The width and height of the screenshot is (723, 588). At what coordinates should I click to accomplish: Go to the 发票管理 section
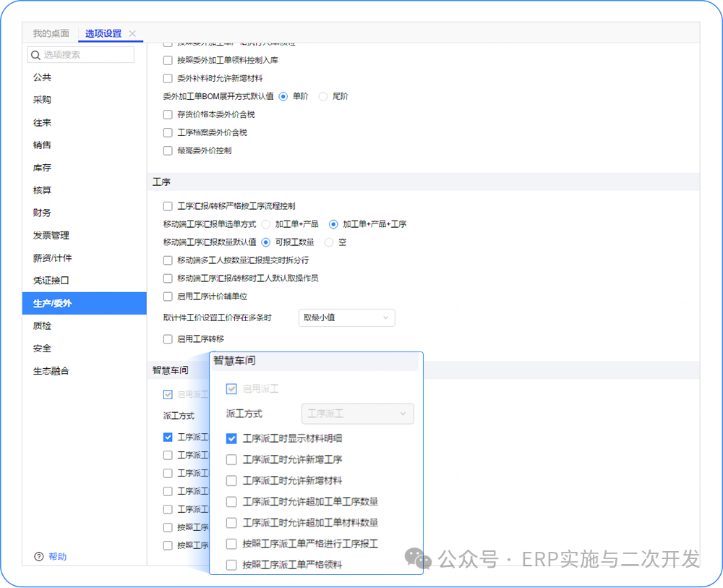point(51,236)
